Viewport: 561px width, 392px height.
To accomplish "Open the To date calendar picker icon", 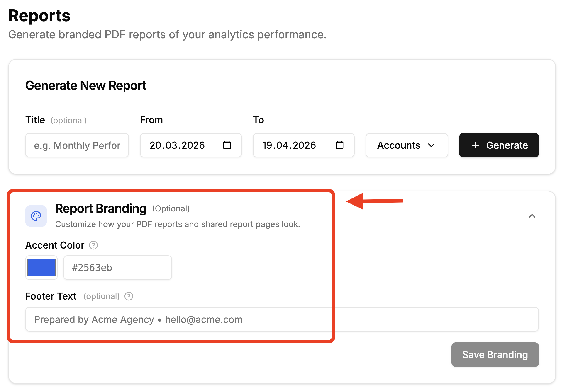I will coord(339,145).
